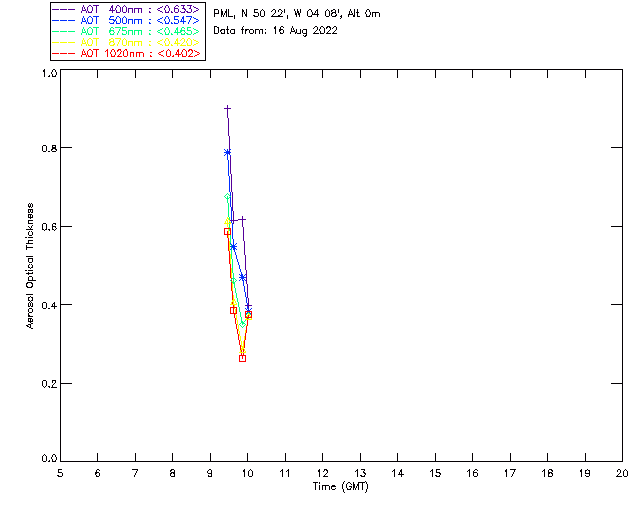The image size is (640, 512).
Task: Click the y-axis tick label 0.4
Action: tap(49, 305)
